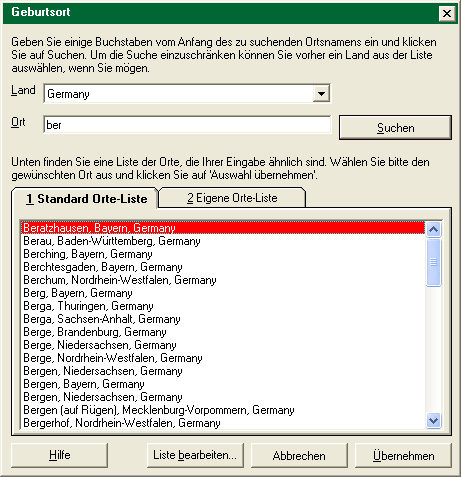Select Berge, Niedersachsen, Germany

tap(223, 345)
